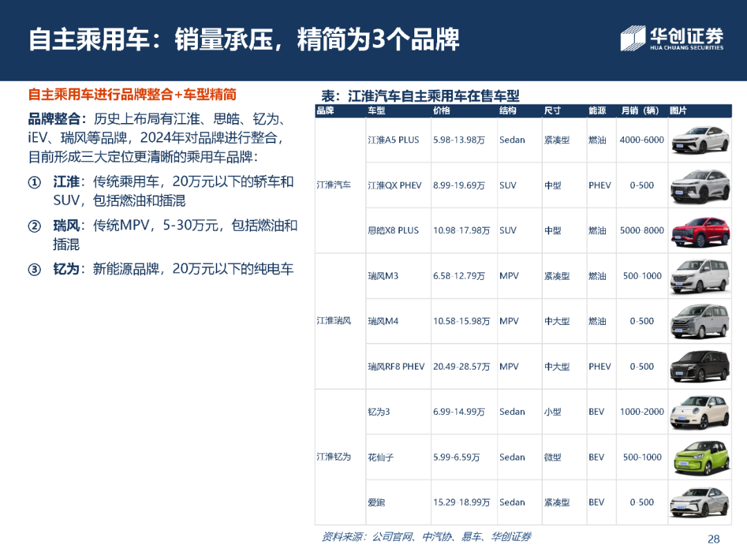Select the red 思皓X8 PLUS SUV image

click(x=700, y=231)
